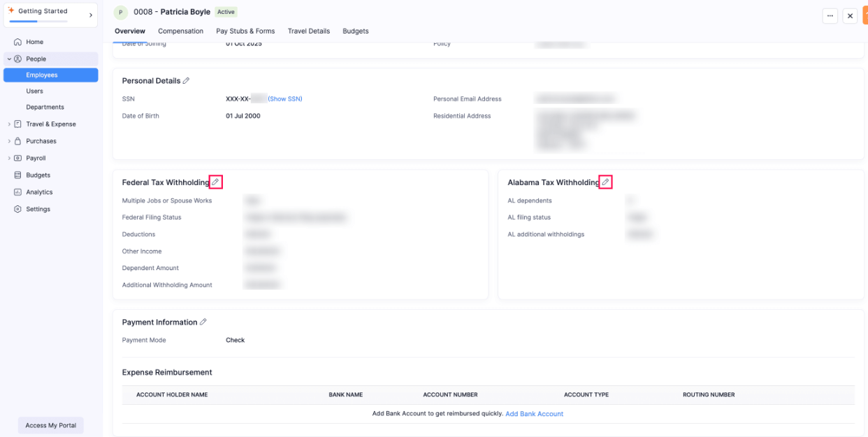Expand the Purchases sidebar section
This screenshot has width=868, height=437.
(10, 140)
